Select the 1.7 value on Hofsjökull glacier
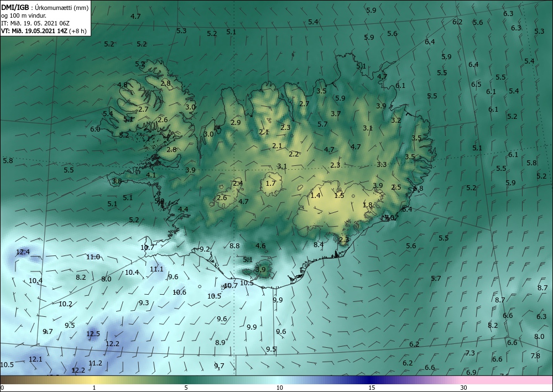 270,184
